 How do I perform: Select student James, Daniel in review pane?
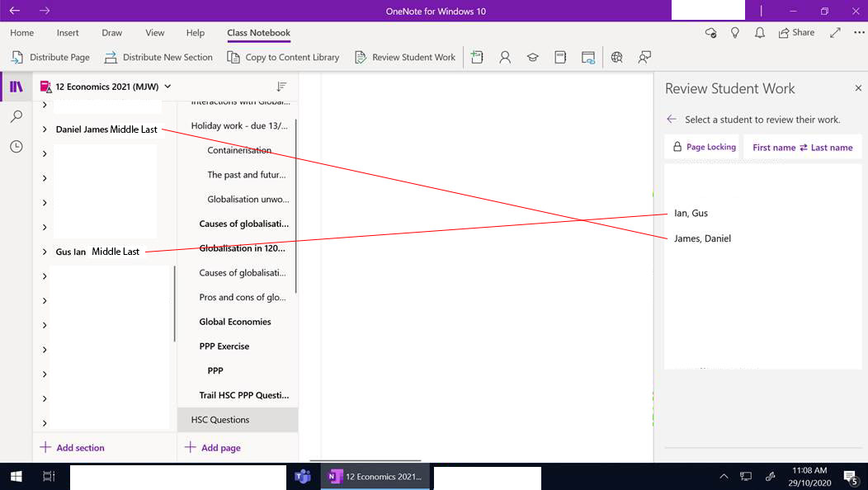coord(702,238)
